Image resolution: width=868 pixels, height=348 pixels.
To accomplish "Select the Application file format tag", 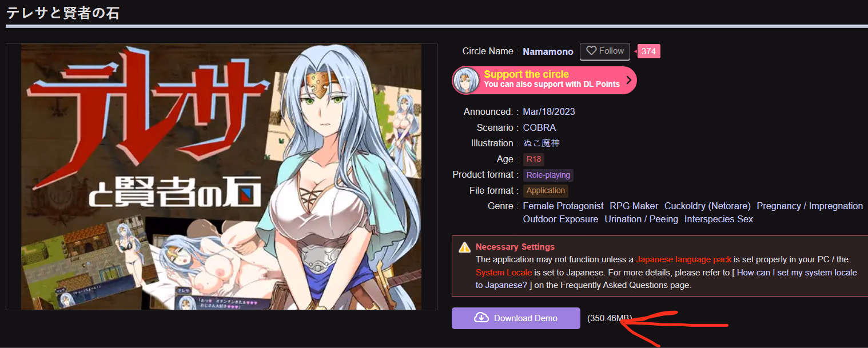I will click(546, 191).
